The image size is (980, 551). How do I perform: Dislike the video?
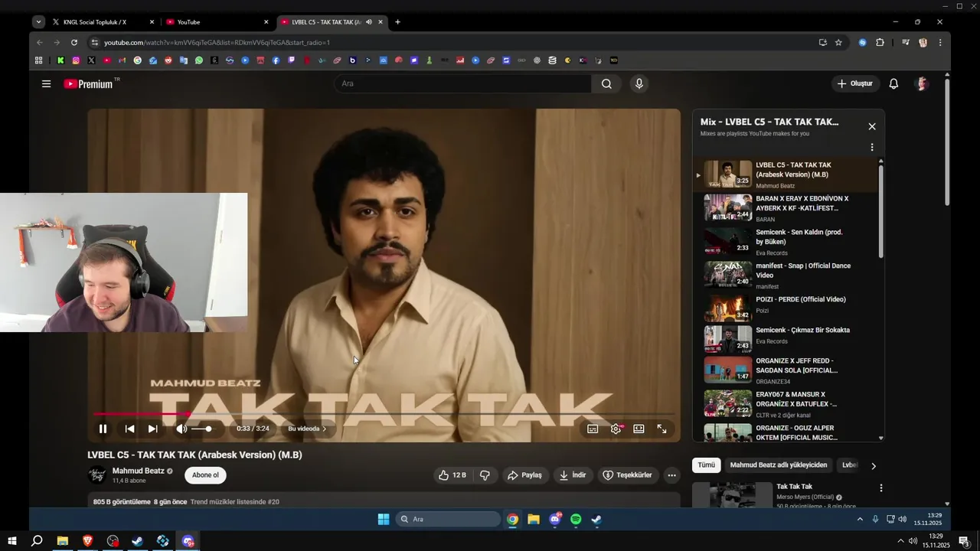click(x=485, y=475)
